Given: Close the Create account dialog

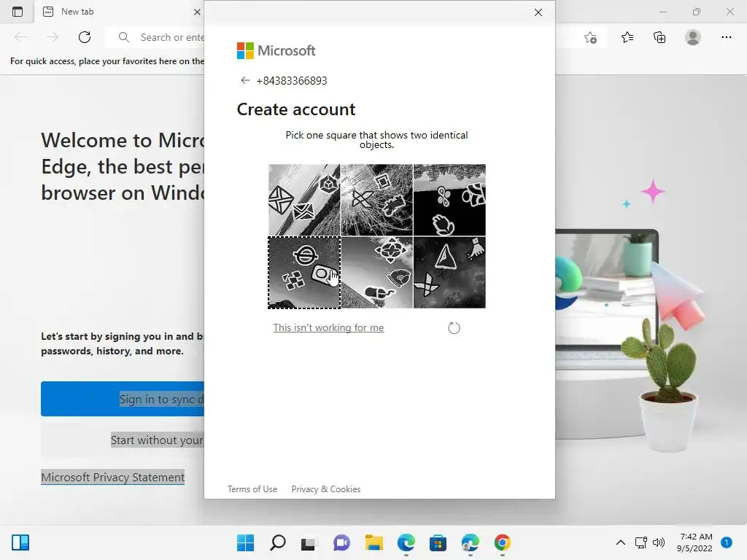Looking at the screenshot, I should pyautogui.click(x=538, y=12).
